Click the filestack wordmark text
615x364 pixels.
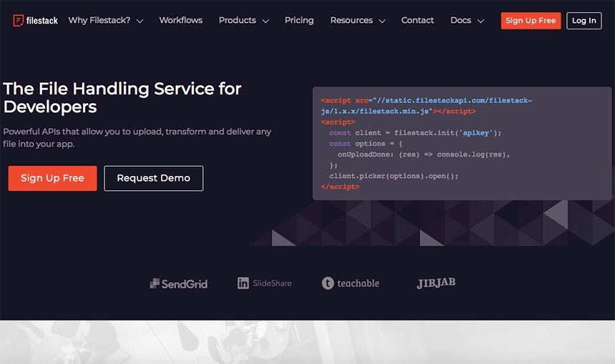click(x=42, y=21)
